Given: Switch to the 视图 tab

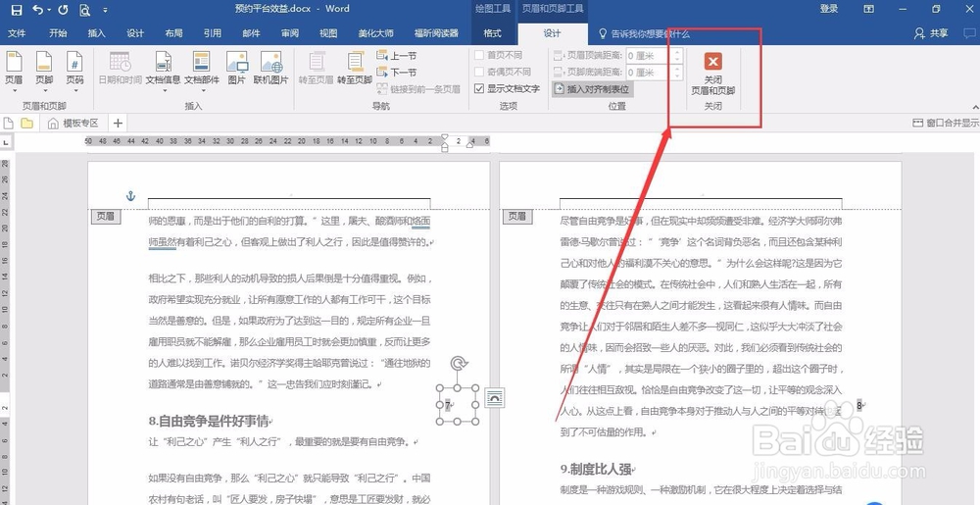Looking at the screenshot, I should pyautogui.click(x=328, y=33).
